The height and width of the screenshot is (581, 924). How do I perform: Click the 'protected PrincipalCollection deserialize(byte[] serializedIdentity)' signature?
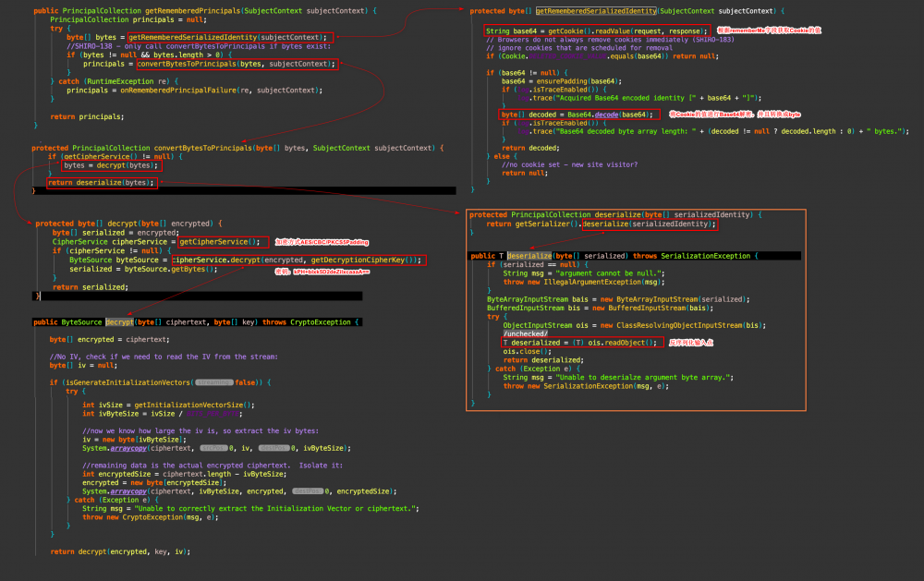[x=615, y=214]
